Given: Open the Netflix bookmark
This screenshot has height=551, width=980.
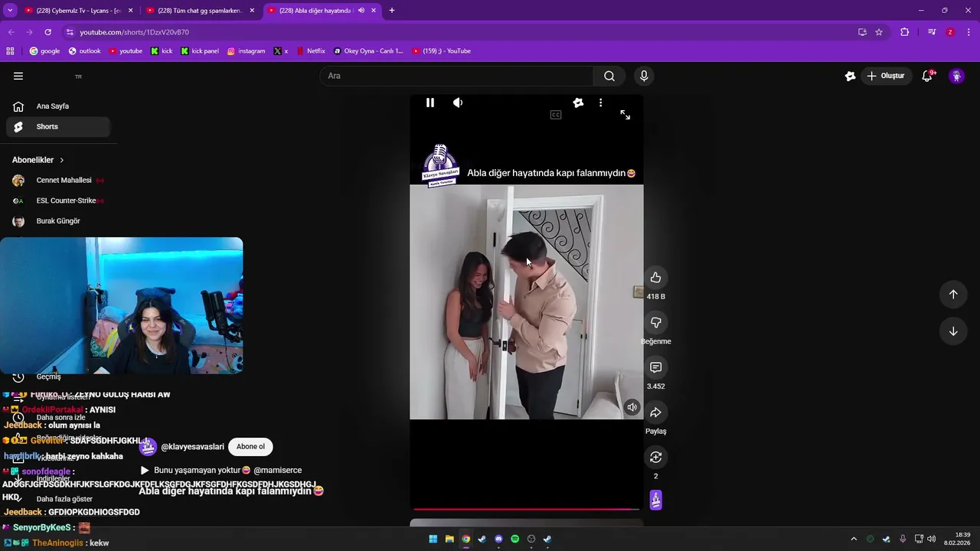Looking at the screenshot, I should (x=310, y=51).
